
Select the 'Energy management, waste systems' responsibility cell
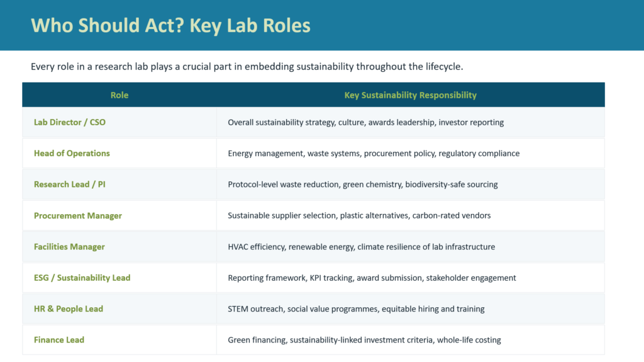click(410, 153)
